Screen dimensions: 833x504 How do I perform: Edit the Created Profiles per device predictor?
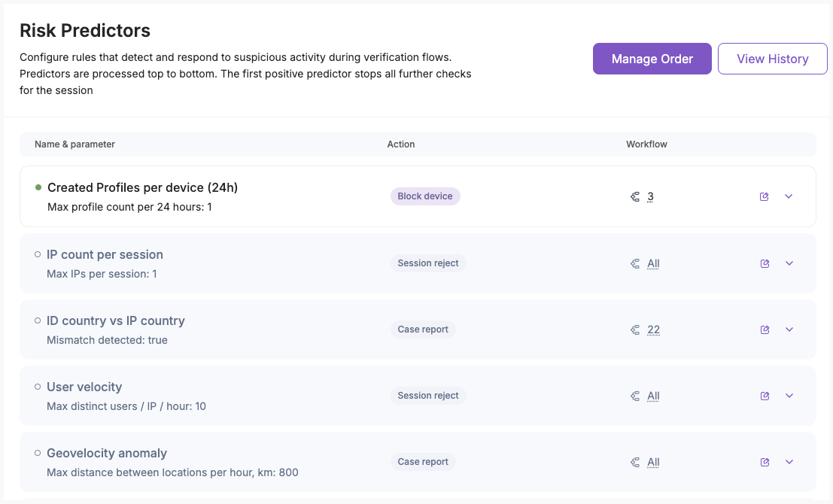764,196
